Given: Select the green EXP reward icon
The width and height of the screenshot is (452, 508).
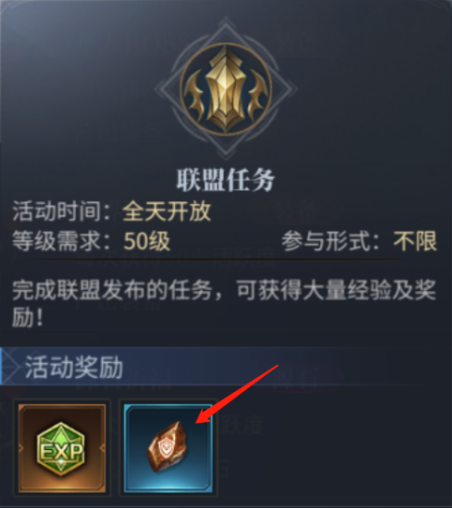Looking at the screenshot, I should (62, 448).
